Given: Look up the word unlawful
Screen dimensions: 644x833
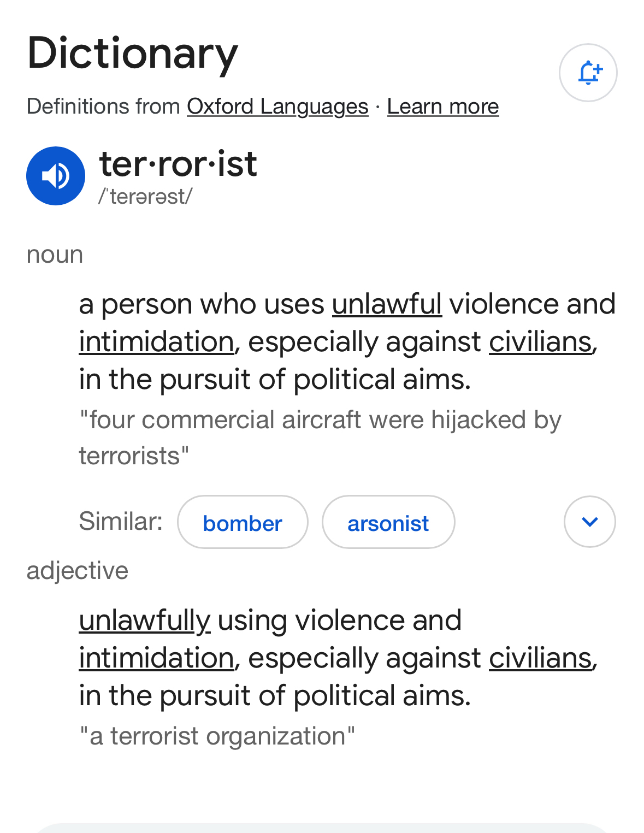Looking at the screenshot, I should pyautogui.click(x=387, y=304).
